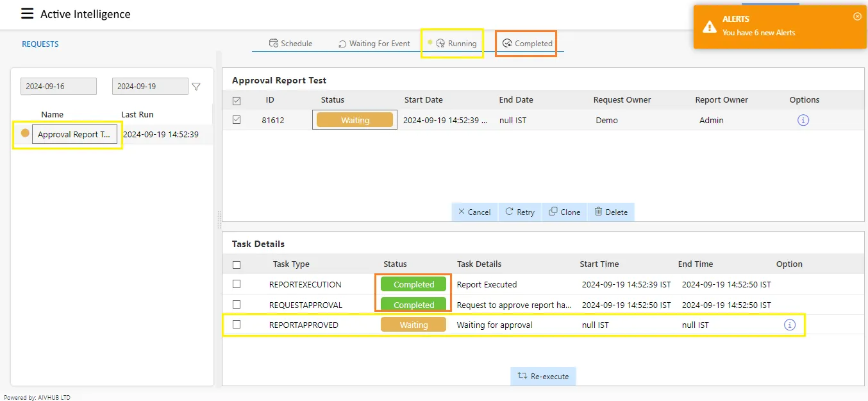868x401 pixels.
Task: Select Approval Report T... in request list
Action: 74,135
